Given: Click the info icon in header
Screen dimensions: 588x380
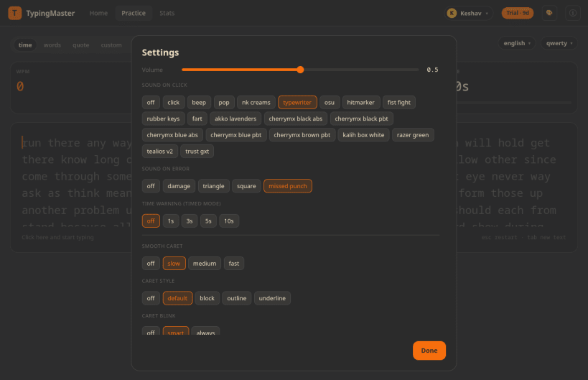Looking at the screenshot, I should (573, 13).
